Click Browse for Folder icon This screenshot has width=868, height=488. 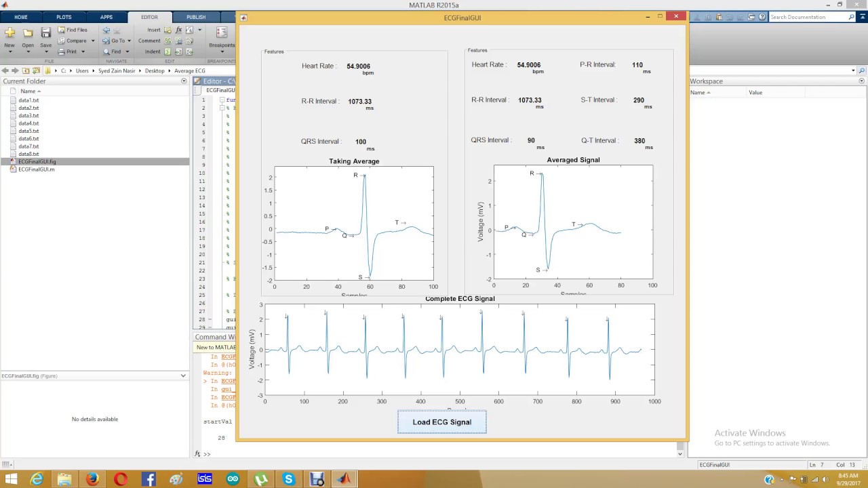coord(36,70)
